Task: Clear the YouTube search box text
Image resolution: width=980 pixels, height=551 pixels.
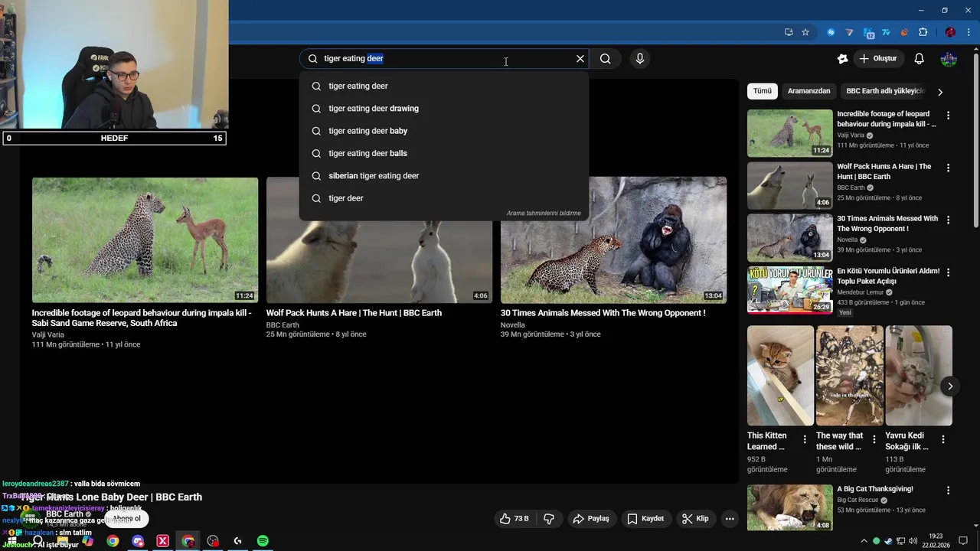Action: [580, 59]
